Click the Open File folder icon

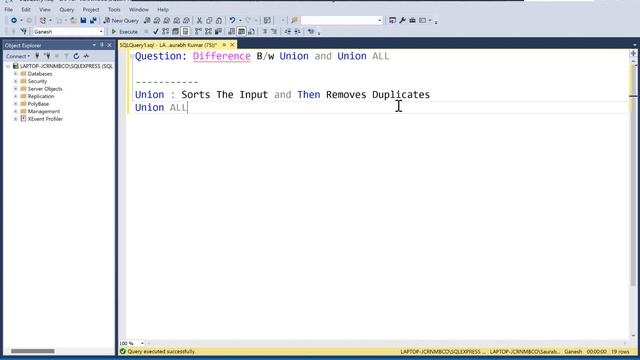click(73, 20)
